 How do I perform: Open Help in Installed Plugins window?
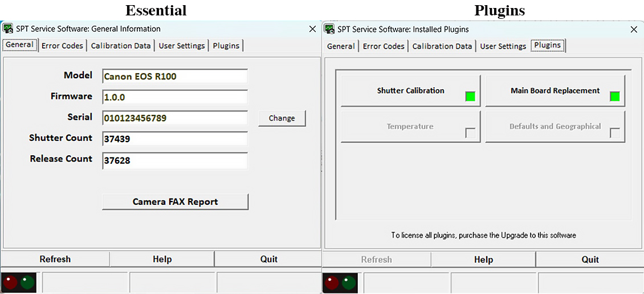tap(483, 259)
